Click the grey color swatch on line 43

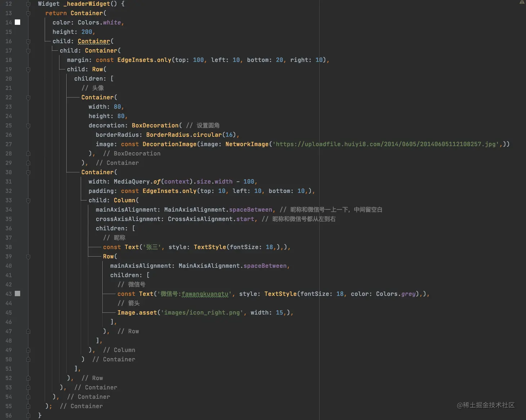(x=17, y=294)
